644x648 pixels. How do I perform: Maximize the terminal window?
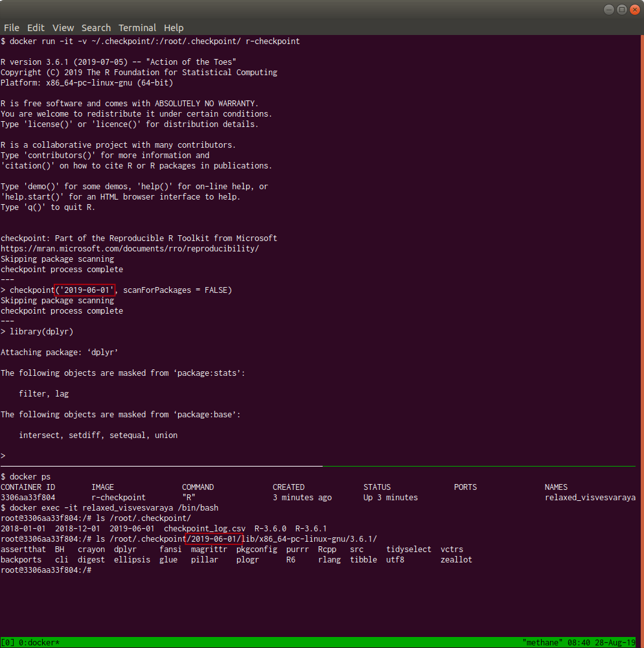click(621, 9)
